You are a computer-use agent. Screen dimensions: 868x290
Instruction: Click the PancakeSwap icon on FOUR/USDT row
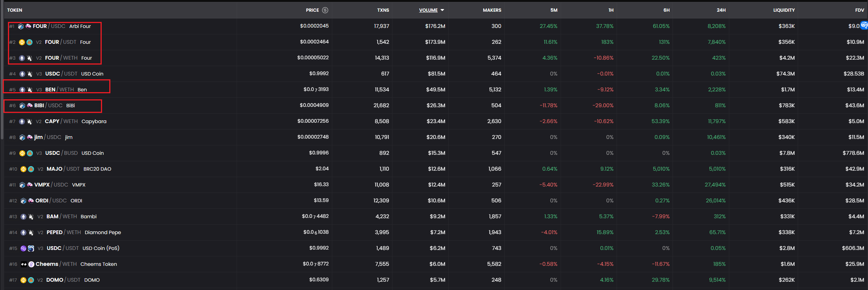pyautogui.click(x=29, y=42)
